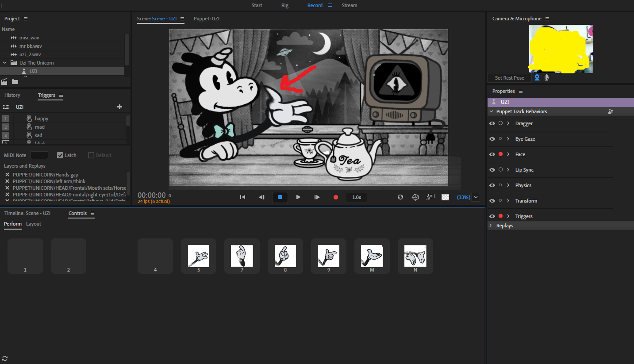Click the refresh icon at bottom left

click(x=5, y=358)
